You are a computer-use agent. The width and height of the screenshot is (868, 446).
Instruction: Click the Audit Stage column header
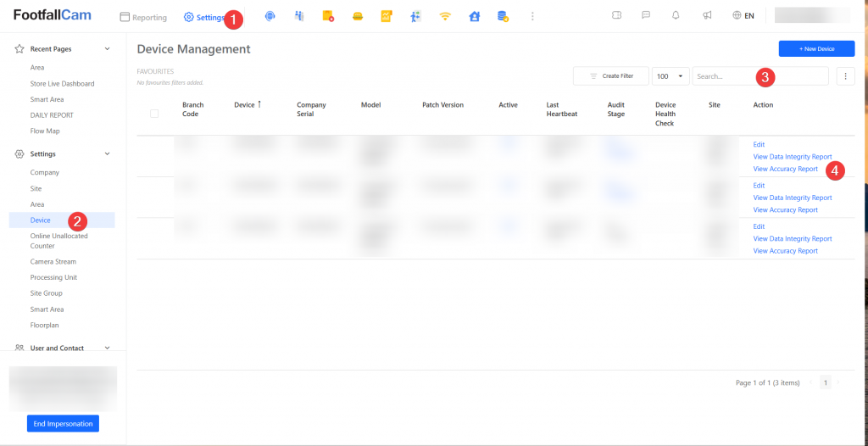(x=616, y=109)
